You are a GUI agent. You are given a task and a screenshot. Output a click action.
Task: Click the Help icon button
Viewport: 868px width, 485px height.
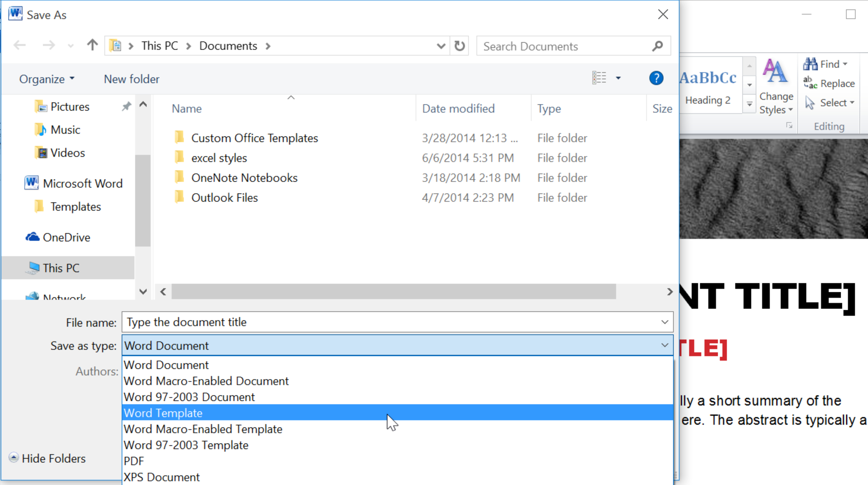click(x=656, y=78)
